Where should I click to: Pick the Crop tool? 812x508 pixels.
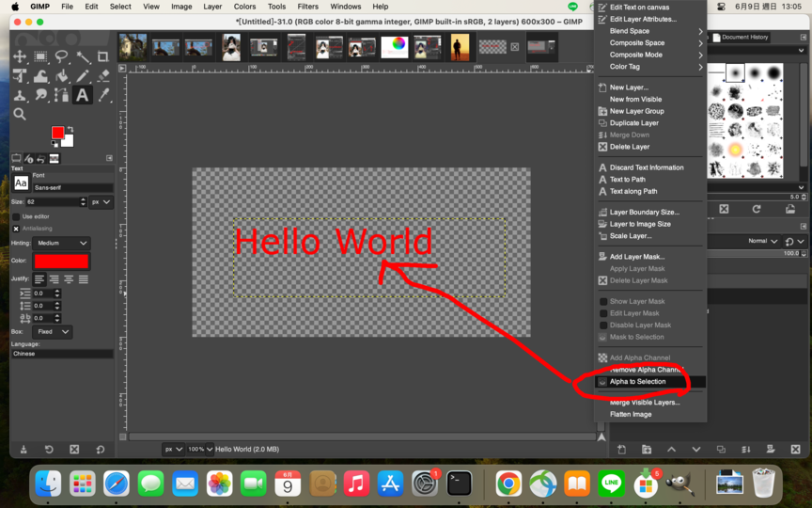pos(103,57)
